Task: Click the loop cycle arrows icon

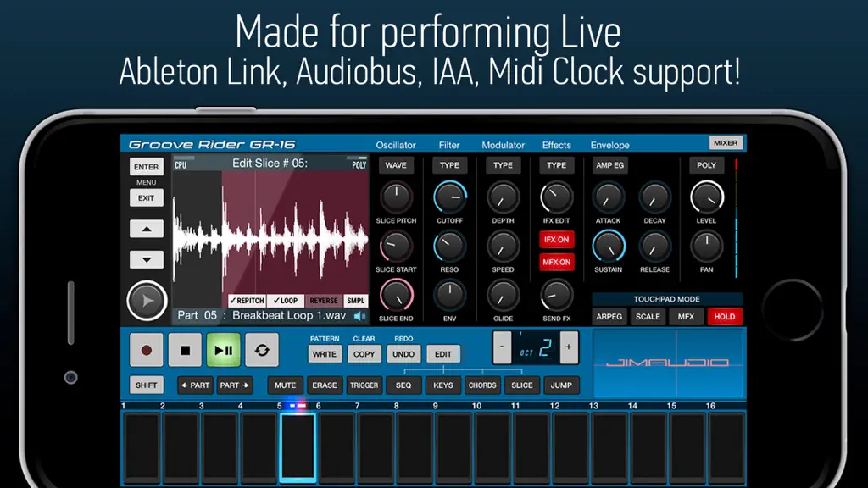Action: (262, 350)
